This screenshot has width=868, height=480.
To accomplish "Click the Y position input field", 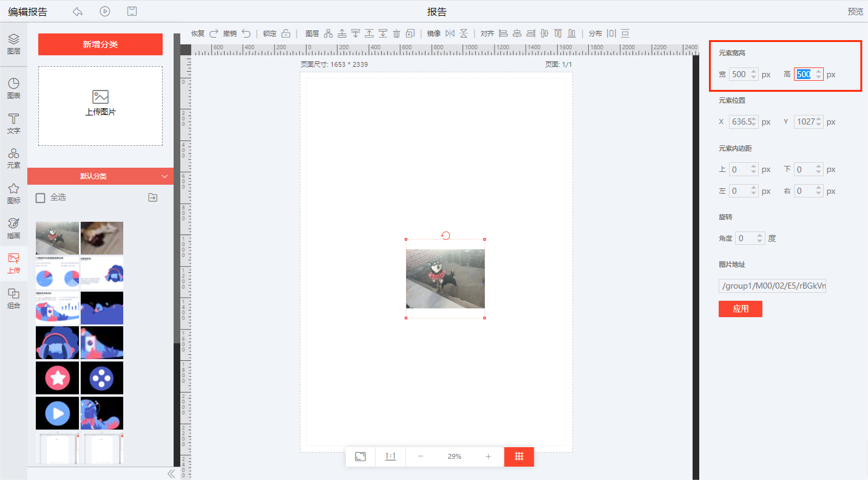I will point(809,122).
